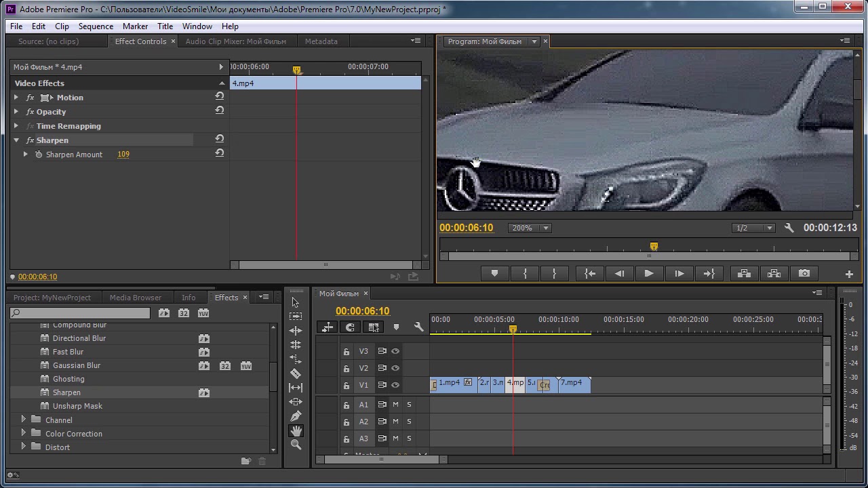Click the Program monitor playhead marker

click(x=654, y=247)
